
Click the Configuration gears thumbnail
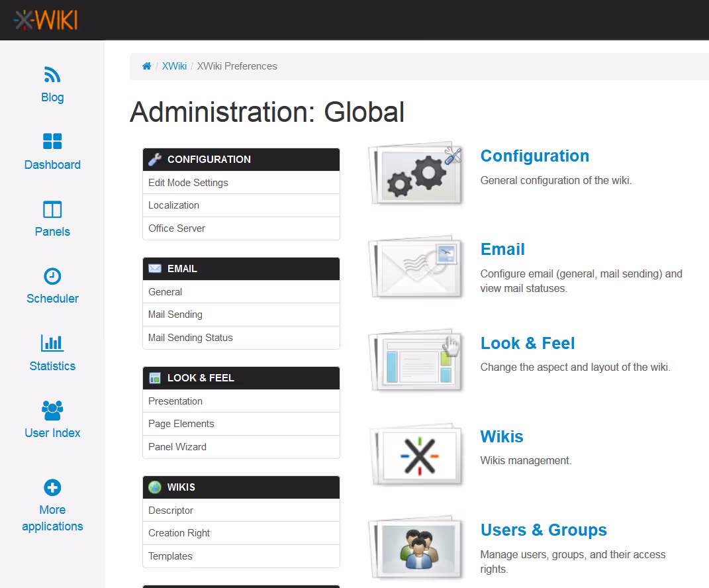(416, 174)
